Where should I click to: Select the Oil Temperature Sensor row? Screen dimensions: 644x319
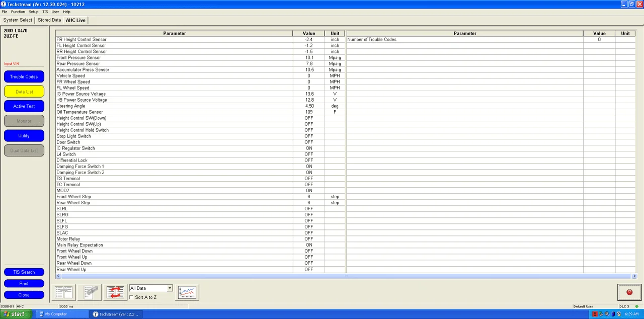click(x=200, y=112)
